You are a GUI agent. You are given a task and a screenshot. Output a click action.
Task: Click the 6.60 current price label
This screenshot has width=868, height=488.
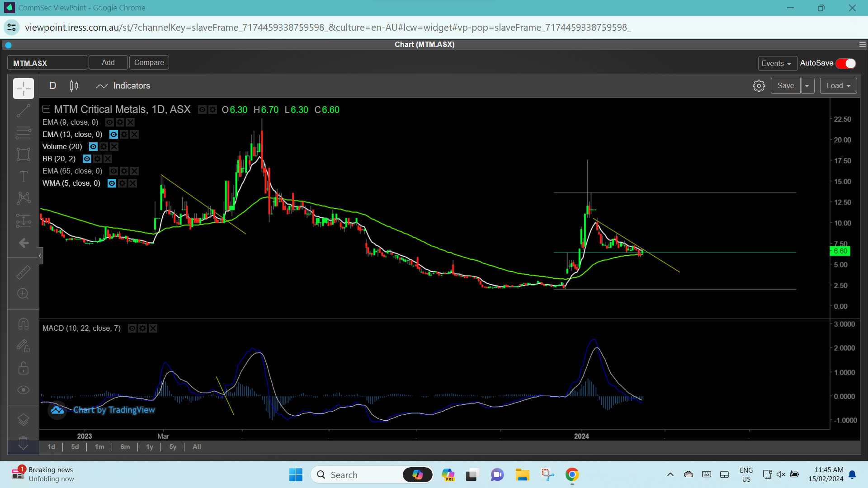(x=840, y=251)
